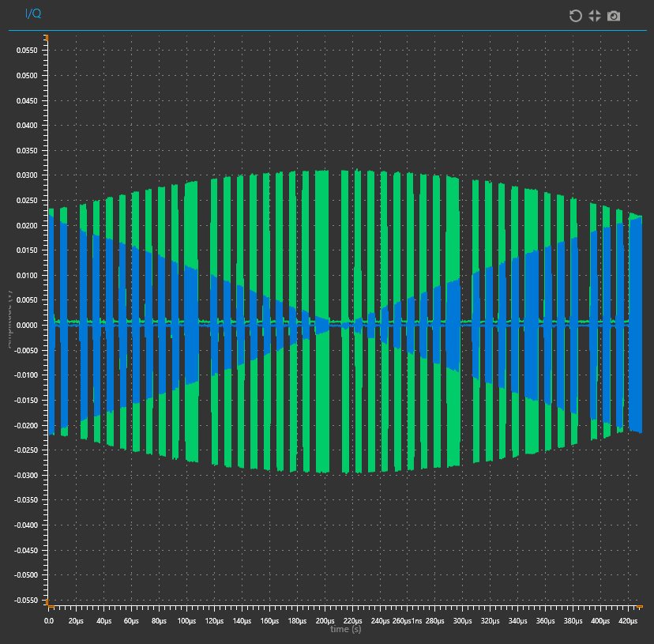
Task: Click the -0.0300 amplitude axis label
Action: coord(26,476)
